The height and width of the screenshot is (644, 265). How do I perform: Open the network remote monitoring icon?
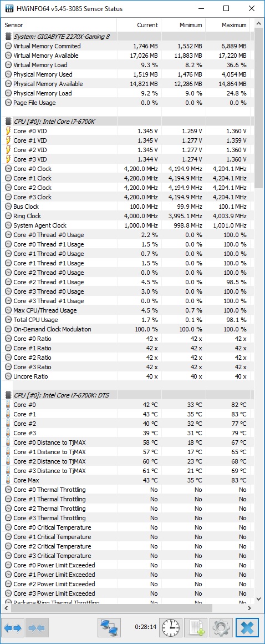pos(109,627)
